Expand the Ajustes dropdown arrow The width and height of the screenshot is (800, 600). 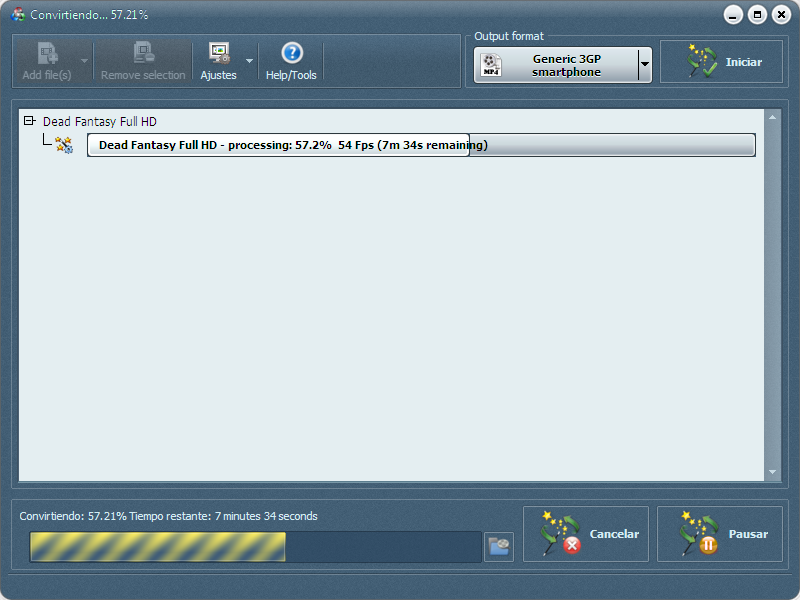pos(249,61)
